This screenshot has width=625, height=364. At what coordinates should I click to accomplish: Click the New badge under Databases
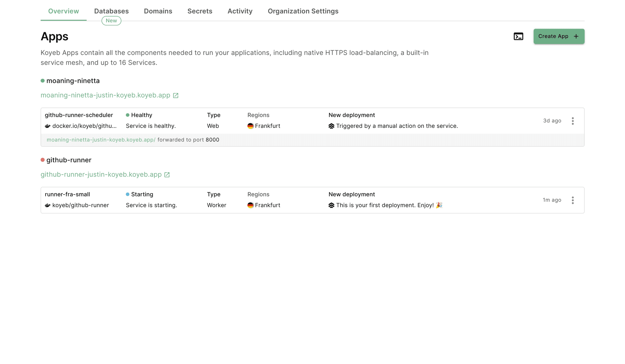[111, 20]
